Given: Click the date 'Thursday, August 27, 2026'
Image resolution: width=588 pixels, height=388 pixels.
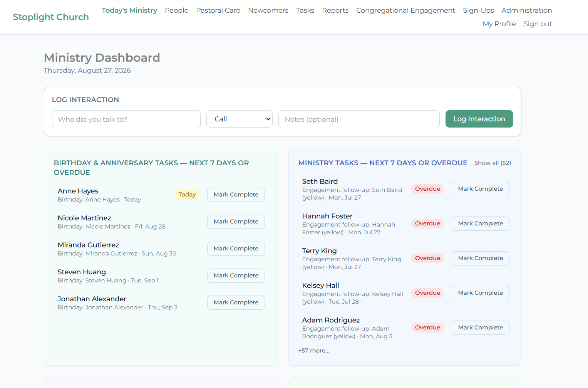Looking at the screenshot, I should (87, 71).
